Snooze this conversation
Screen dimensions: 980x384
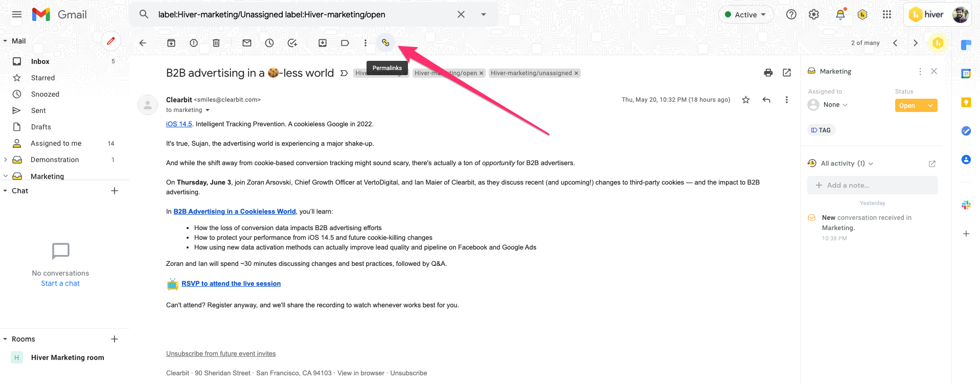269,43
